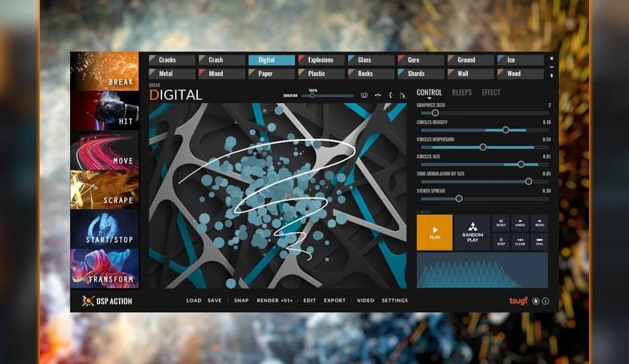Switch to the BLEEPS tab

point(462,93)
